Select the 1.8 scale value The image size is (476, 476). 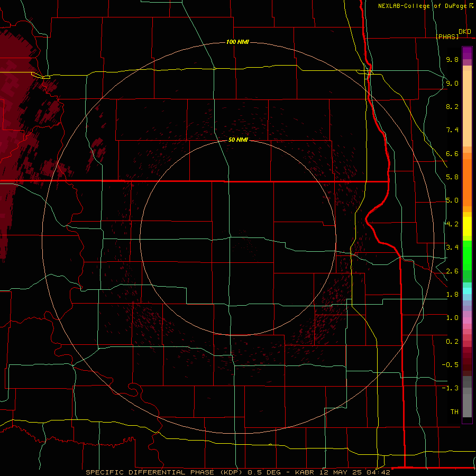click(x=452, y=295)
